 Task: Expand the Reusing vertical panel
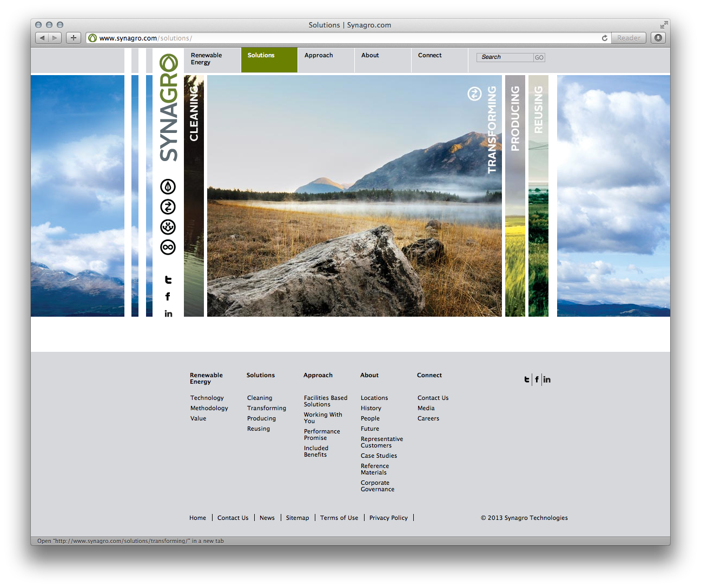(x=538, y=195)
